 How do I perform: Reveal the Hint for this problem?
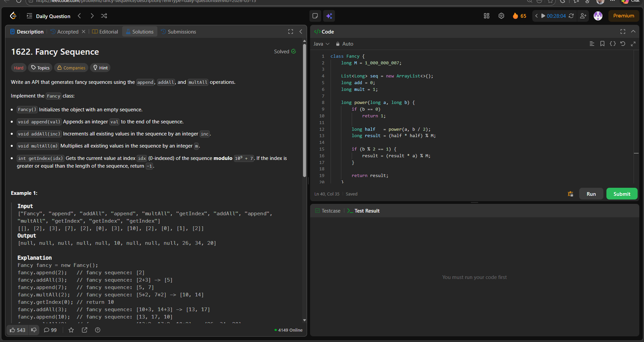coord(100,68)
